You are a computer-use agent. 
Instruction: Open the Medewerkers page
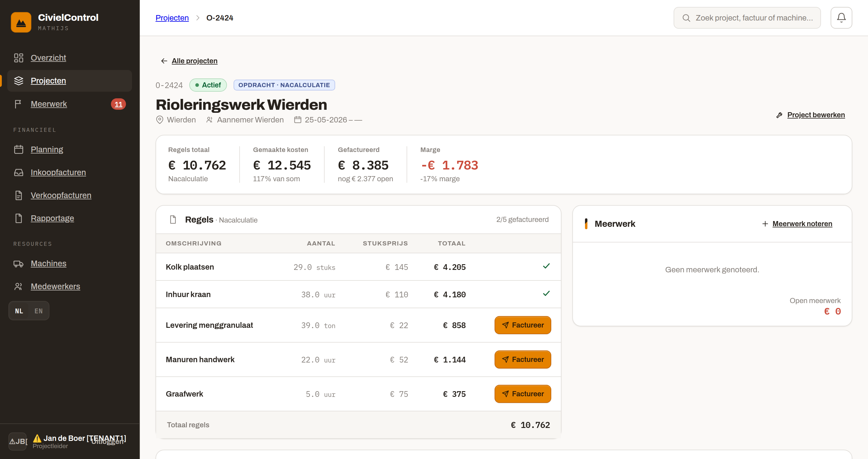pos(55,286)
